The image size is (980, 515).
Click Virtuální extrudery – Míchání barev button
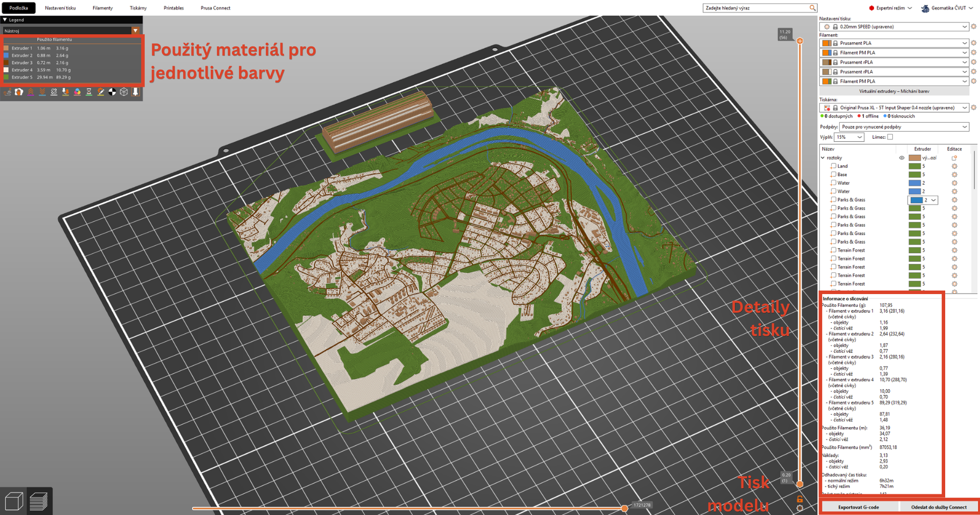click(894, 91)
